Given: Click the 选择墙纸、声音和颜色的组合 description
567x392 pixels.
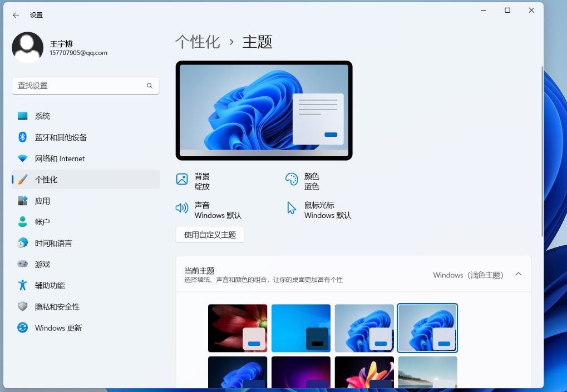Looking at the screenshot, I should point(264,280).
